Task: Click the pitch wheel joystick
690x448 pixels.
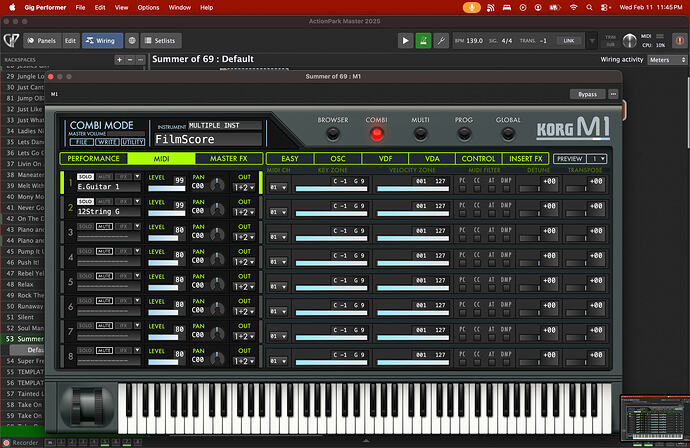Action: click(x=86, y=407)
